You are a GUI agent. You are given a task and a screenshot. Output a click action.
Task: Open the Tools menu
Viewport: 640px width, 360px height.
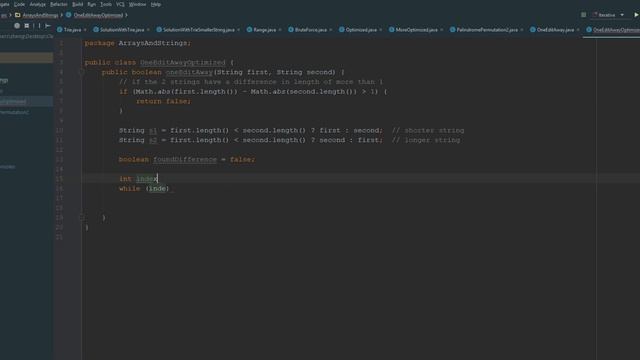106,4
